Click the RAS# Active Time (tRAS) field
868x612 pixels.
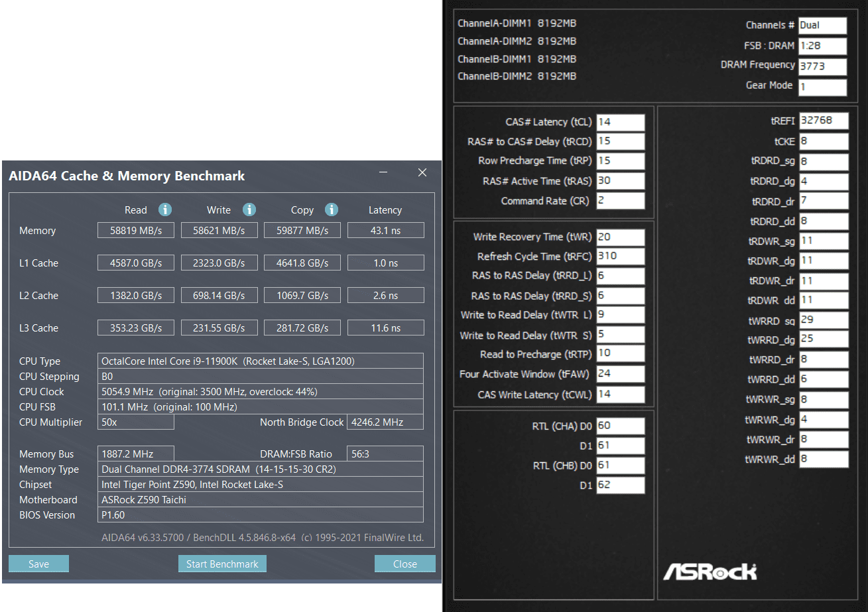pyautogui.click(x=620, y=181)
